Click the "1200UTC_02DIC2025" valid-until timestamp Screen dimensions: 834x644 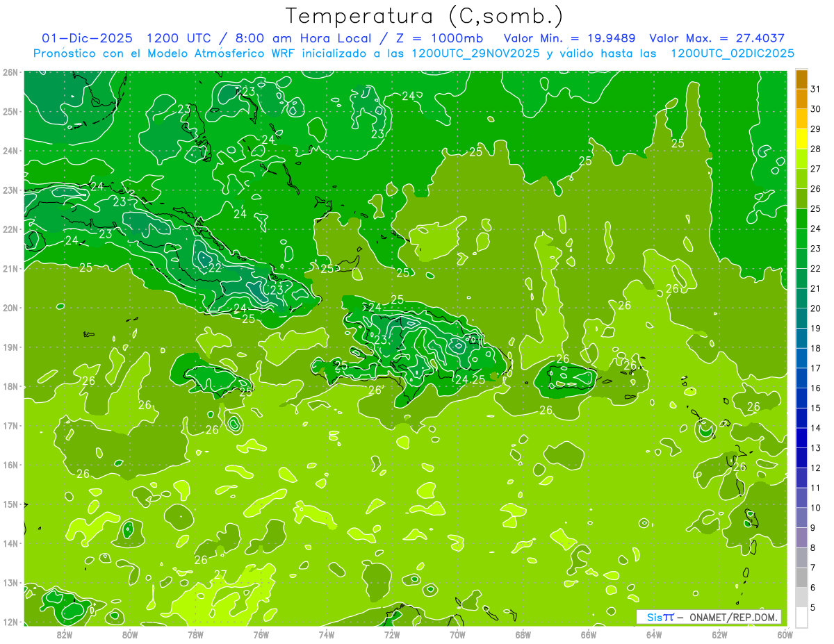[733, 53]
